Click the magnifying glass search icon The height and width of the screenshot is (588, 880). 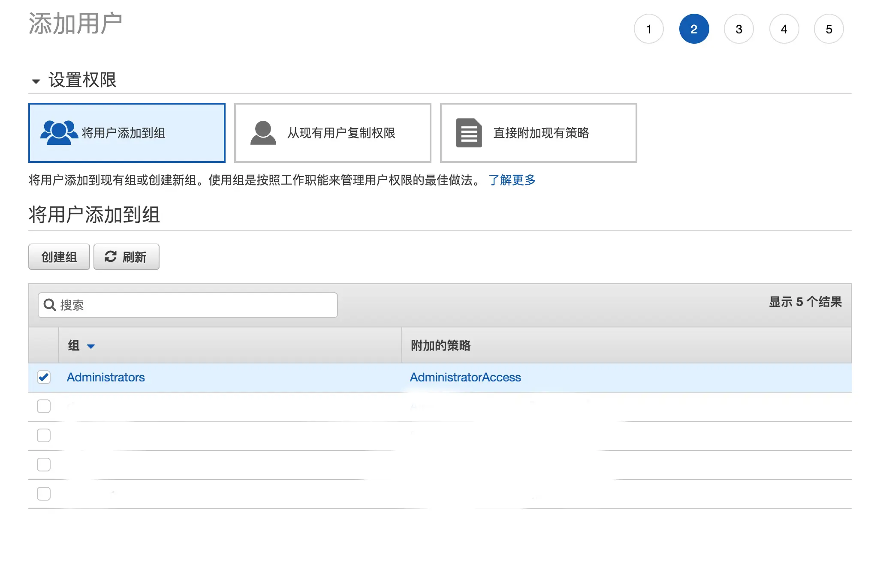(x=50, y=305)
